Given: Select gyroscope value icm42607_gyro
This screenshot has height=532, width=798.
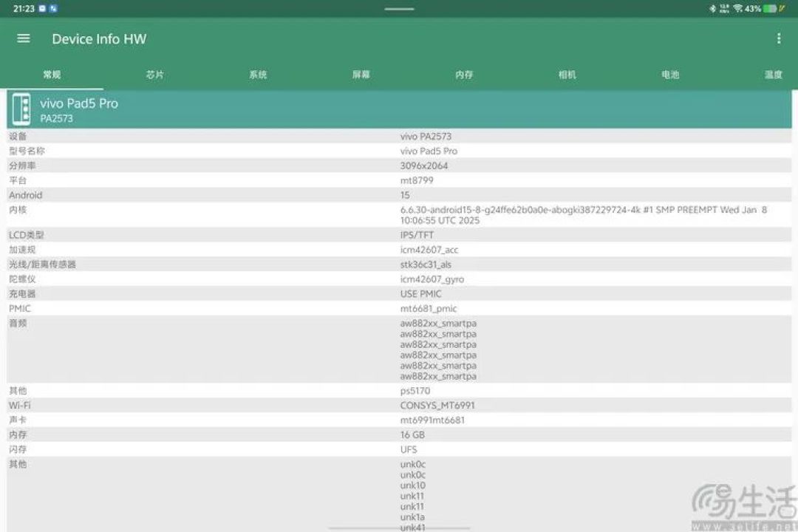Looking at the screenshot, I should click(x=432, y=279).
